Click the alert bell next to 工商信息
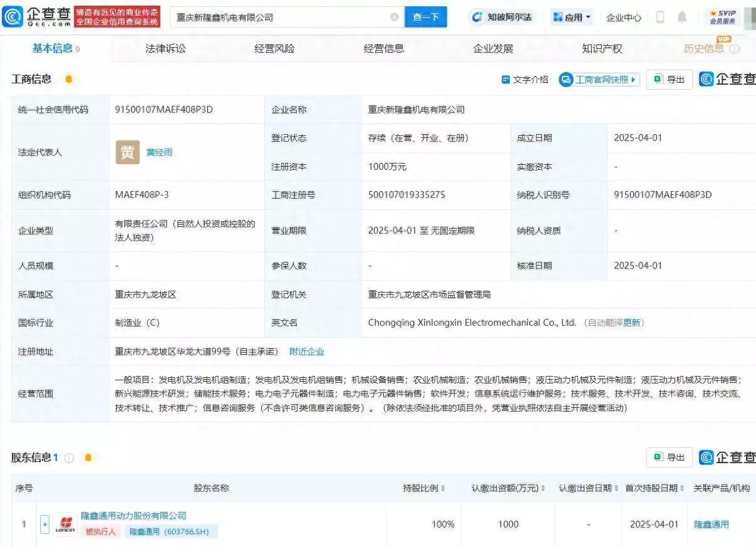Viewport: 756px width, 547px height. click(69, 79)
